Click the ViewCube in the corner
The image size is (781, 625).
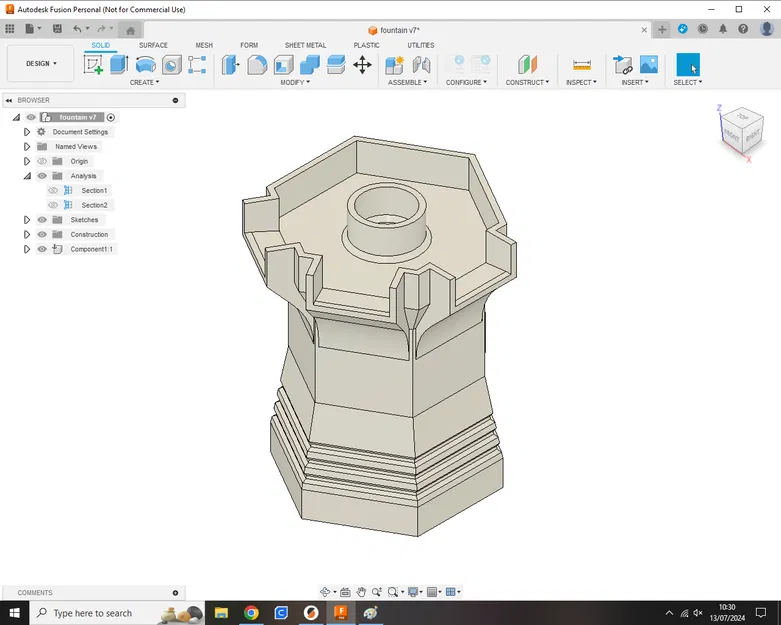click(740, 130)
